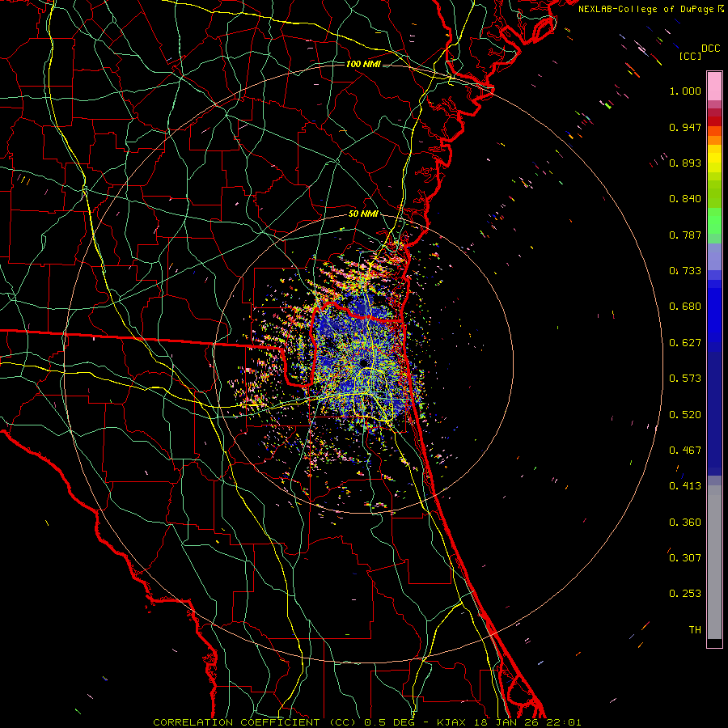Click the DCC label above the color scale

[x=711, y=49]
